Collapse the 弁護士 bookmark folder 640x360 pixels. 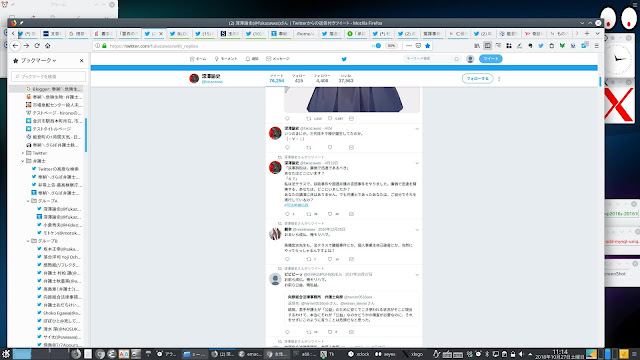click(x=23, y=161)
